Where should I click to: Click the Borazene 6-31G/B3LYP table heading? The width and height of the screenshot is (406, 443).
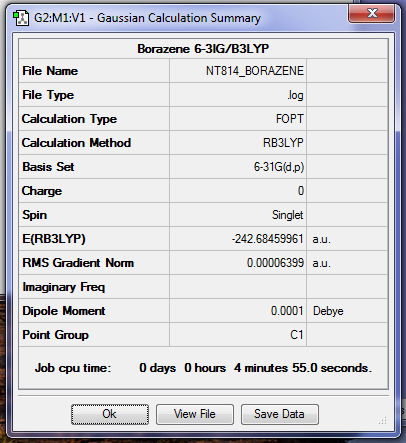coord(203,49)
